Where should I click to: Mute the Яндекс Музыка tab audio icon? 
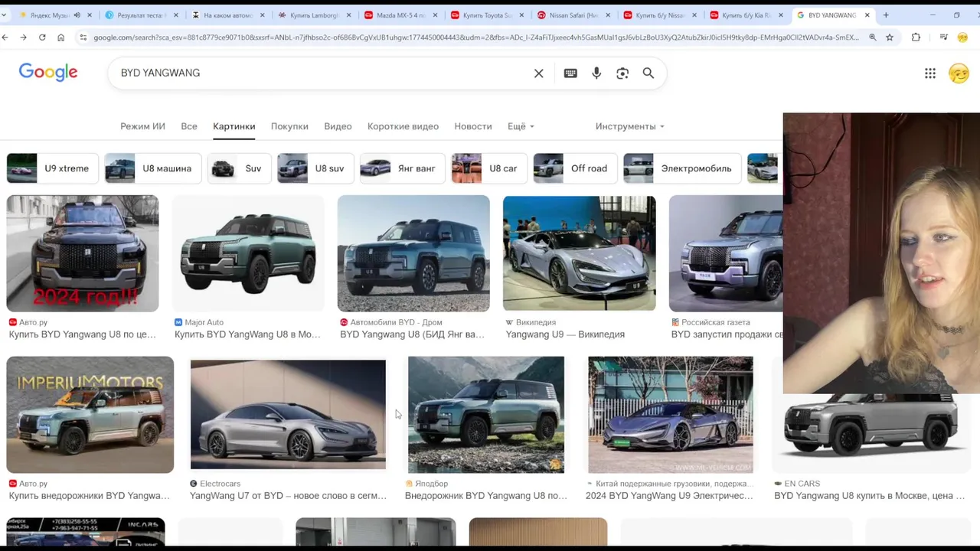coord(77,15)
